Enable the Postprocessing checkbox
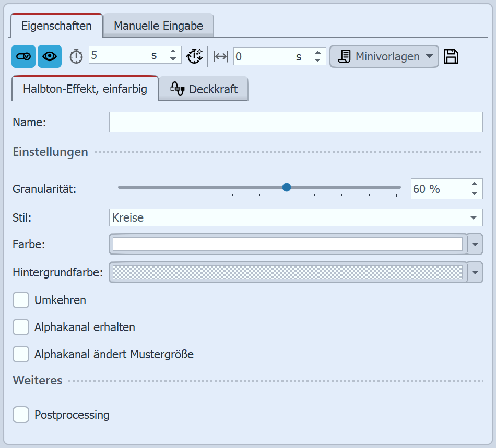Image resolution: width=496 pixels, height=448 pixels. pyautogui.click(x=21, y=415)
